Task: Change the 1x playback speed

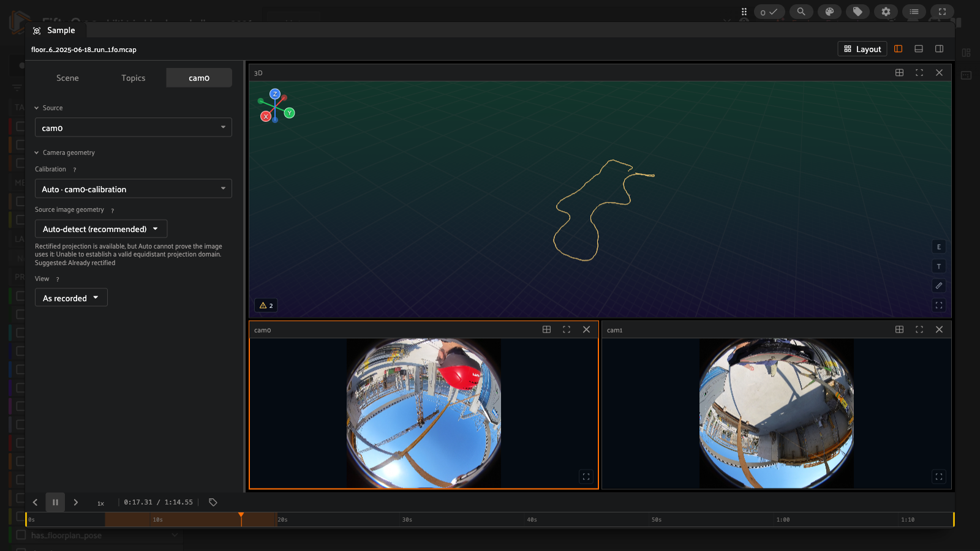Action: (100, 503)
